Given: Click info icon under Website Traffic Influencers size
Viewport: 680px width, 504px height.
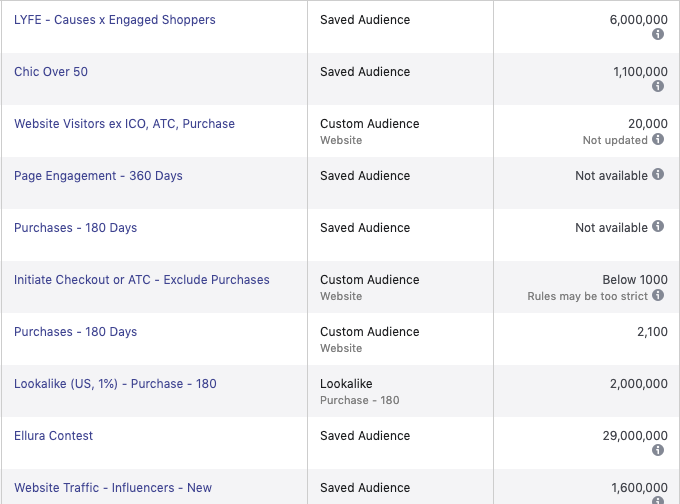Looking at the screenshot, I should 658,500.
